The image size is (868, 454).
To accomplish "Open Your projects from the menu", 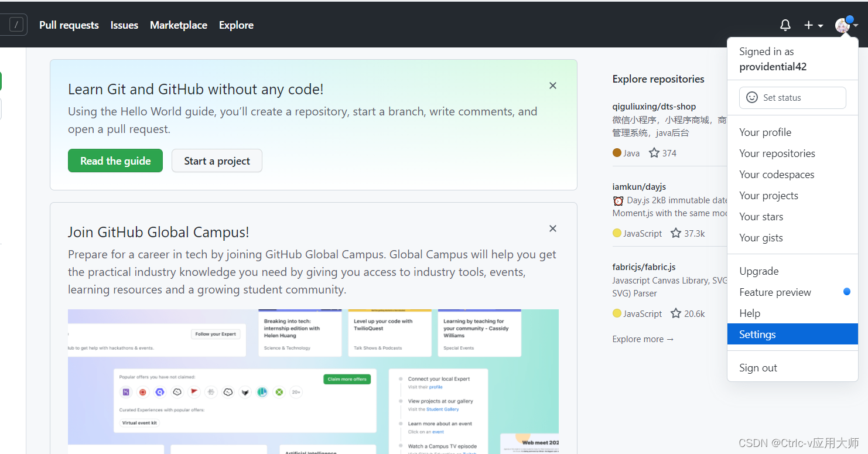I will (792, 196).
